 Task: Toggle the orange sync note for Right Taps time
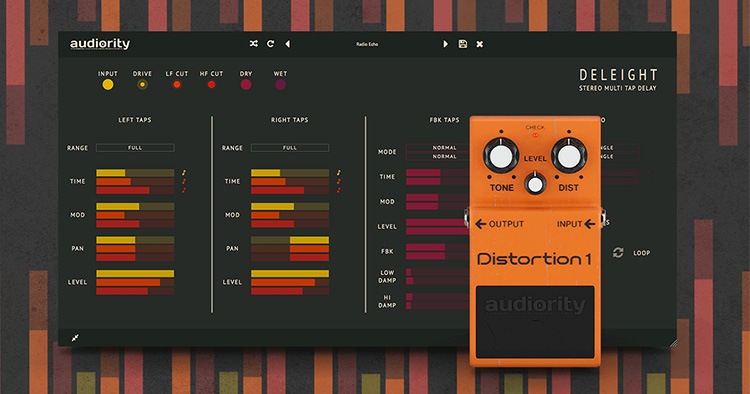coord(339,181)
